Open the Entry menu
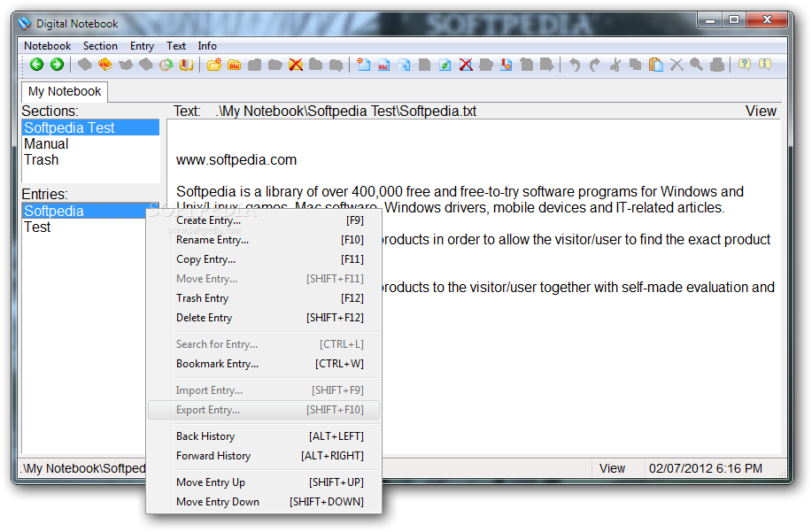 pyautogui.click(x=142, y=45)
